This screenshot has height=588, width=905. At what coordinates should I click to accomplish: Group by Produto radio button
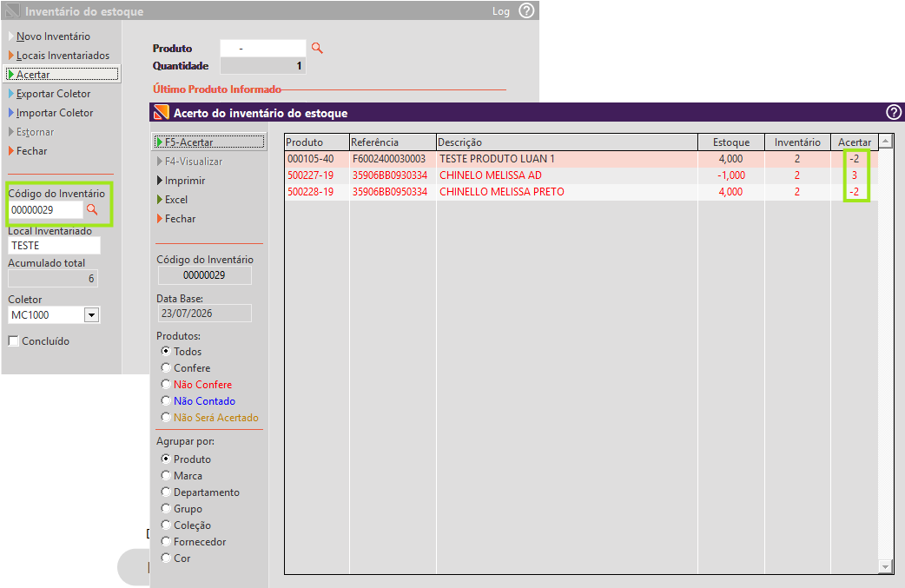(x=166, y=459)
